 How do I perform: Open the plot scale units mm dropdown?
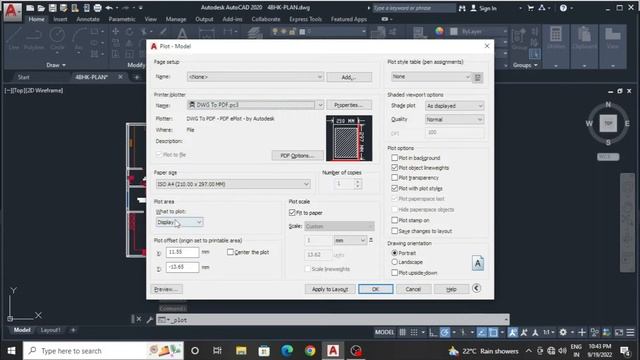tap(350, 240)
